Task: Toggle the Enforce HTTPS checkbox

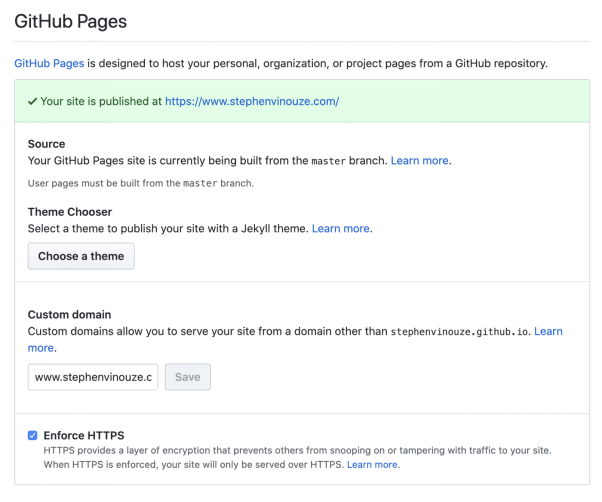Action: [33, 436]
